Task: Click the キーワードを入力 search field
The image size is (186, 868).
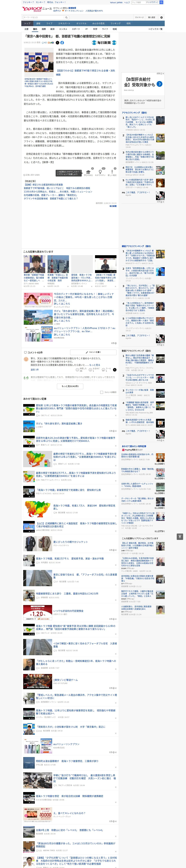Action: [44, 17]
